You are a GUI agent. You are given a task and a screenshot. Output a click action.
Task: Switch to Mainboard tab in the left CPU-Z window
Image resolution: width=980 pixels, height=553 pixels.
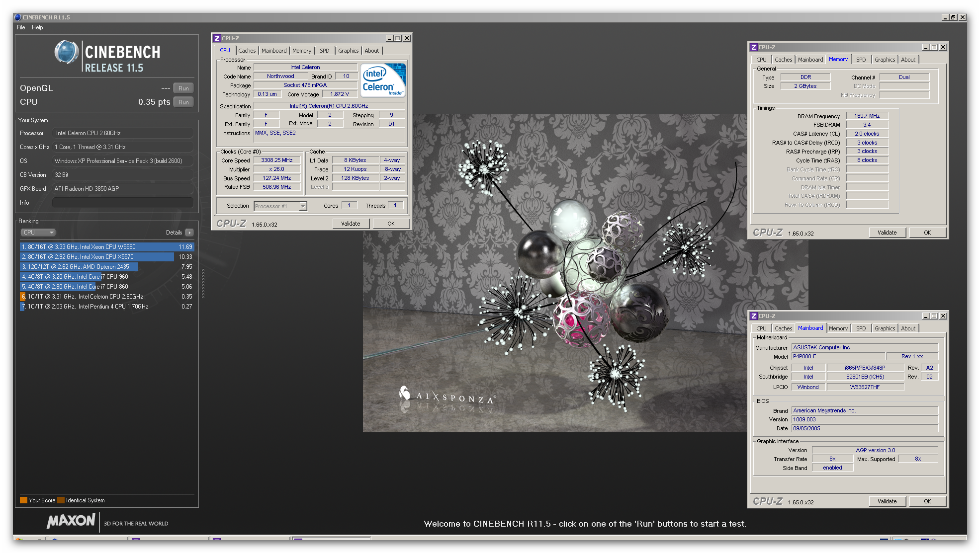[274, 51]
